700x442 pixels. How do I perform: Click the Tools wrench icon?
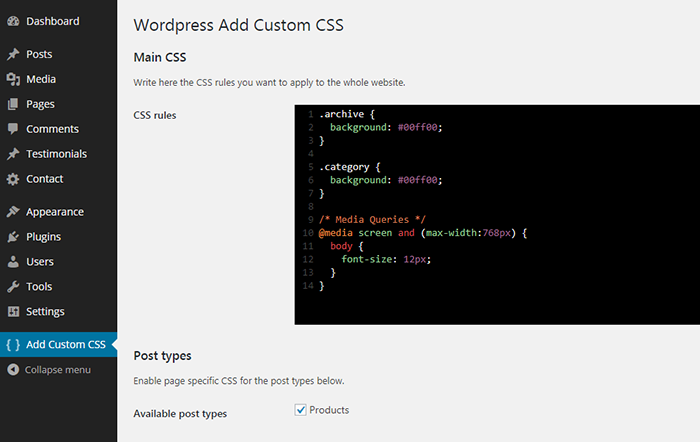click(13, 287)
